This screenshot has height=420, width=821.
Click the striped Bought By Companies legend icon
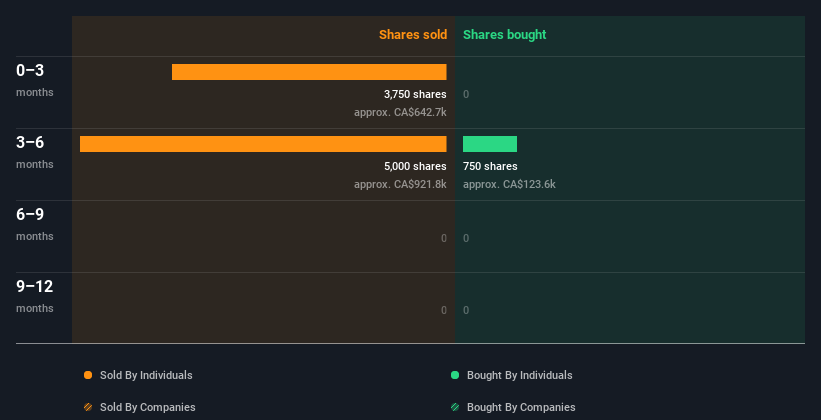click(455, 407)
